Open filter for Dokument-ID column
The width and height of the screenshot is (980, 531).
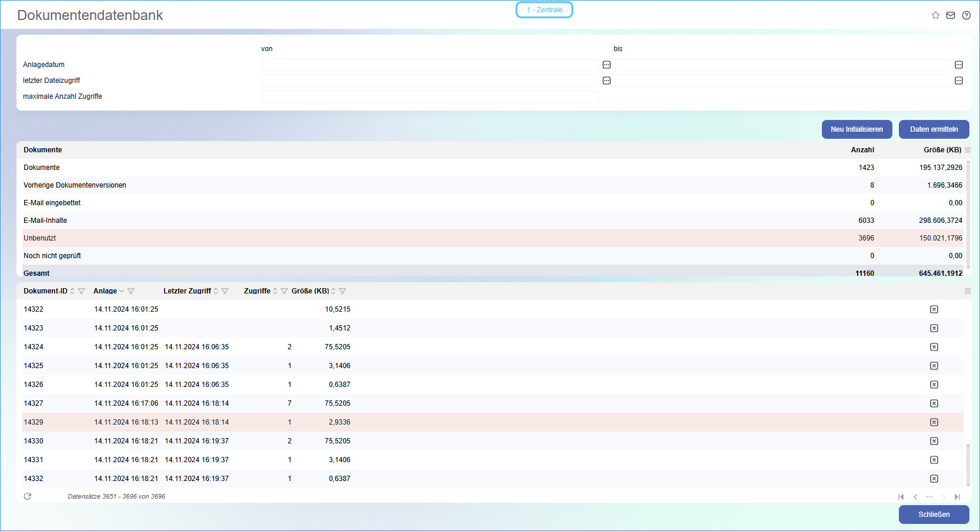pos(82,291)
